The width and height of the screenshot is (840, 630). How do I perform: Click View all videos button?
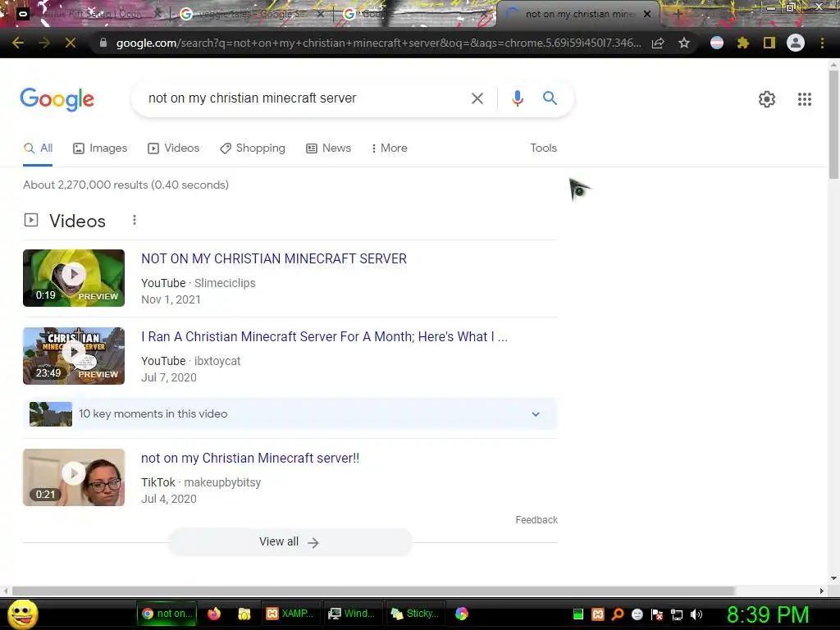coord(290,542)
